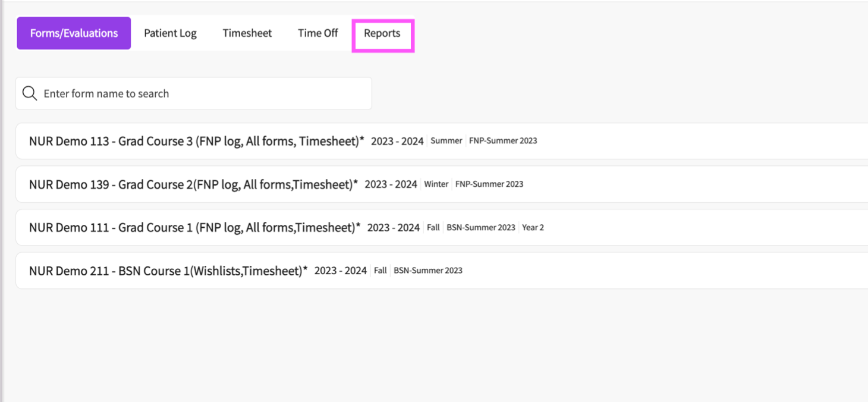Select the Time Off tab
Screen dimensions: 868x402
(x=318, y=33)
